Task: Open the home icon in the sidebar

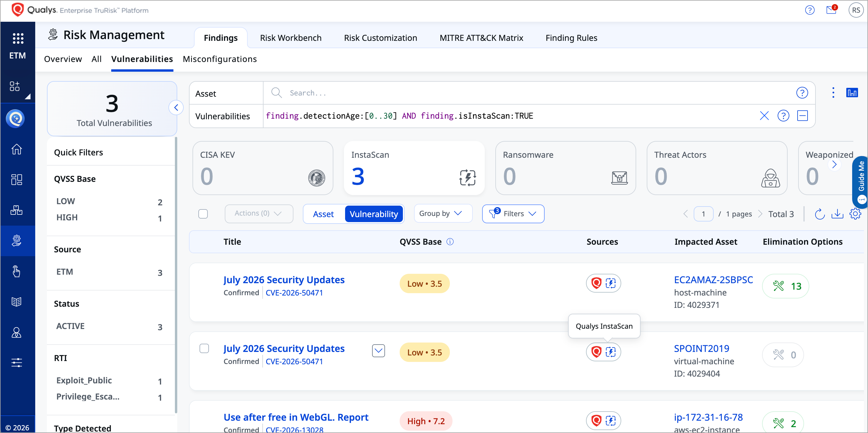Action: point(16,149)
